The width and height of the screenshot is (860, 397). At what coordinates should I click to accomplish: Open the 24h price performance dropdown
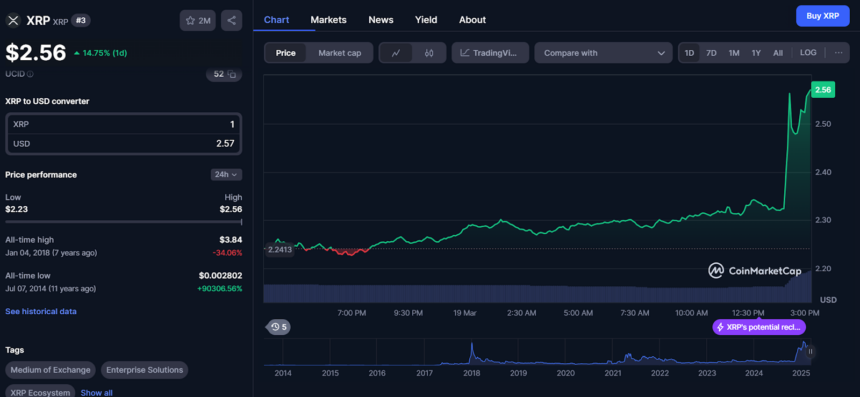(x=227, y=174)
